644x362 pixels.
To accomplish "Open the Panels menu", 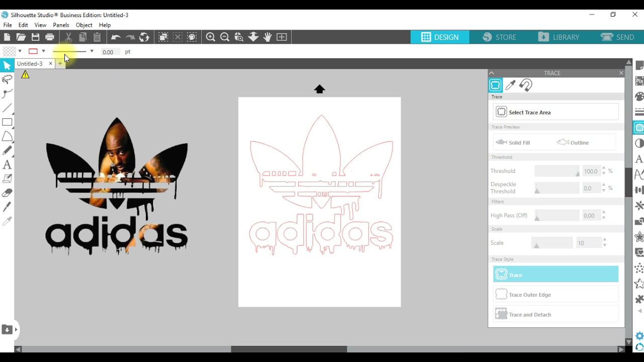I will pos(61,25).
